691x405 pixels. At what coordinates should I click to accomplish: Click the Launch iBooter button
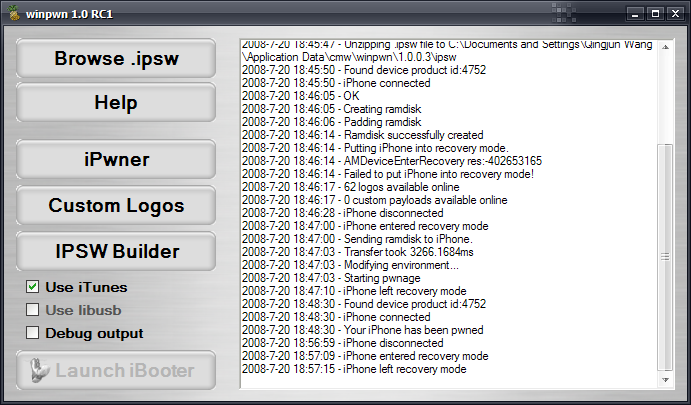click(116, 370)
